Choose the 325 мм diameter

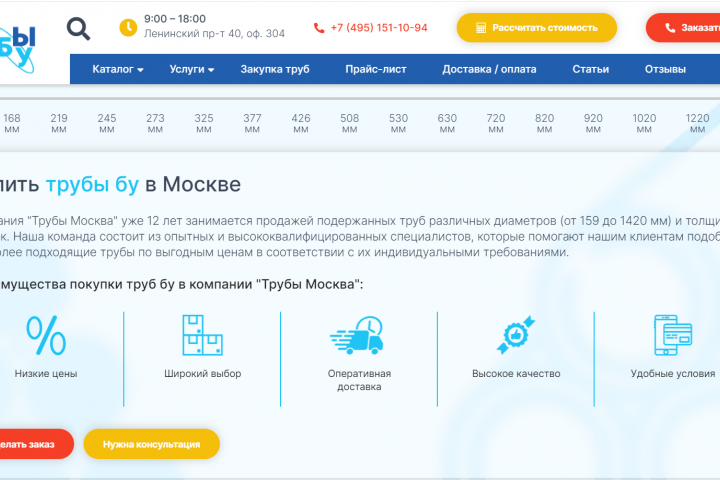click(204, 123)
